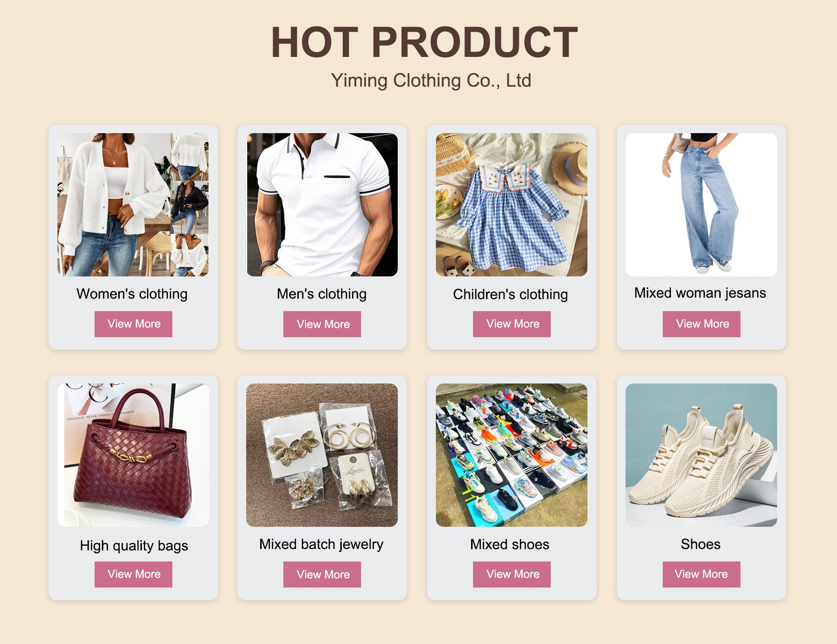This screenshot has width=837, height=644.
Task: Select the blue gingham dress photo
Action: coord(512,205)
